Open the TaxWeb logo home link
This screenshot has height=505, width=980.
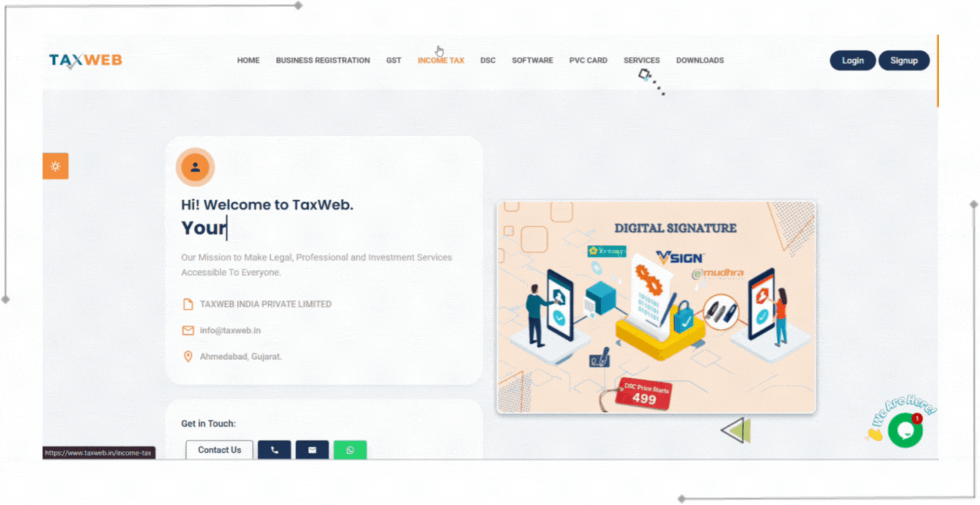point(86,60)
